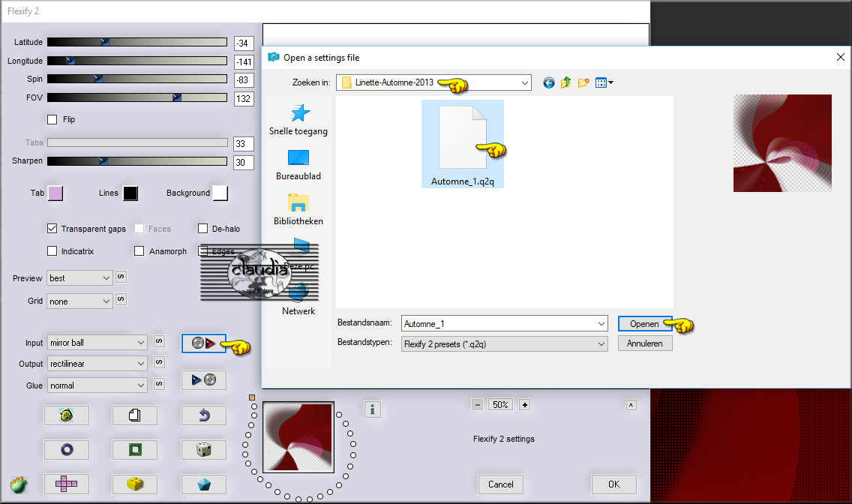Open the Grid dropdown
852x504 pixels.
click(x=79, y=301)
